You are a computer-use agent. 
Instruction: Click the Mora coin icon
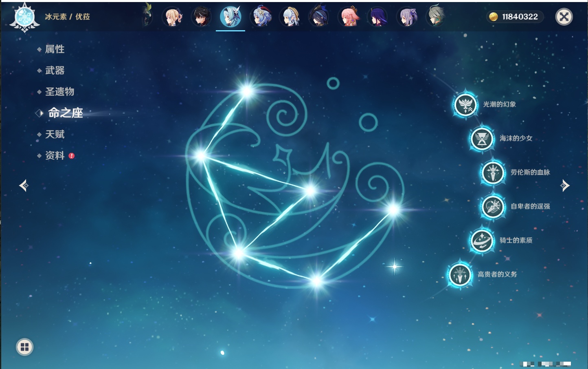(494, 17)
